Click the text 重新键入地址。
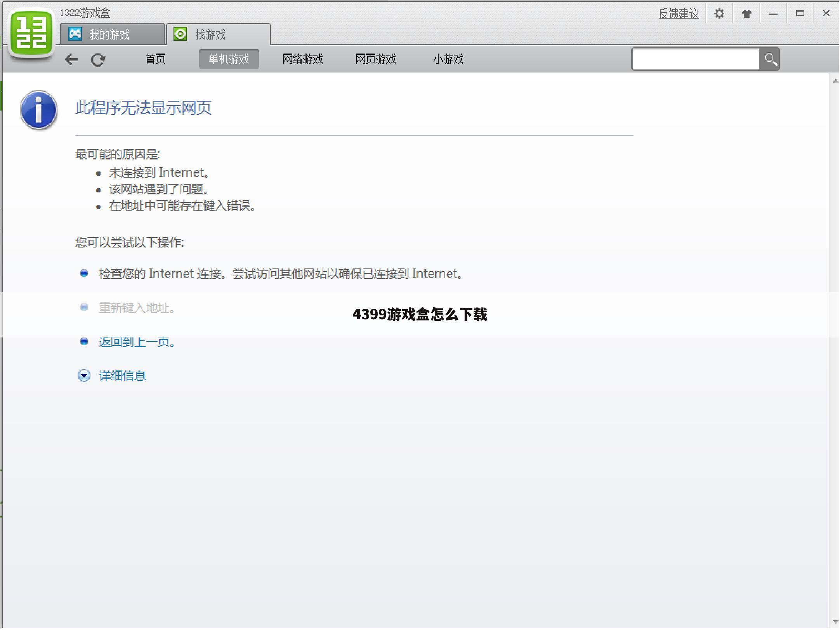This screenshot has height=630, width=840. click(137, 308)
